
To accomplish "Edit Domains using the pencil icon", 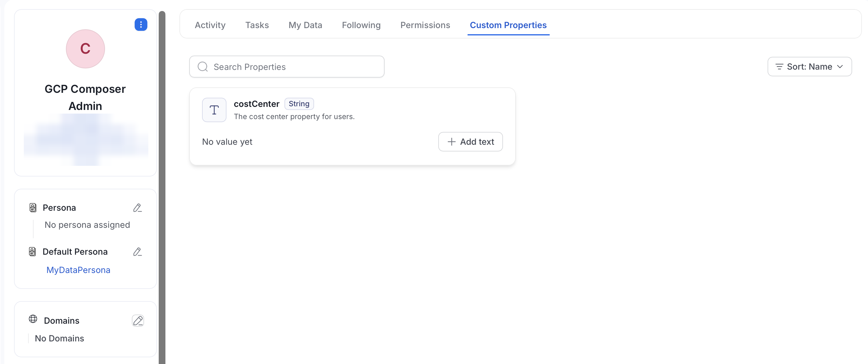I will tap(138, 321).
